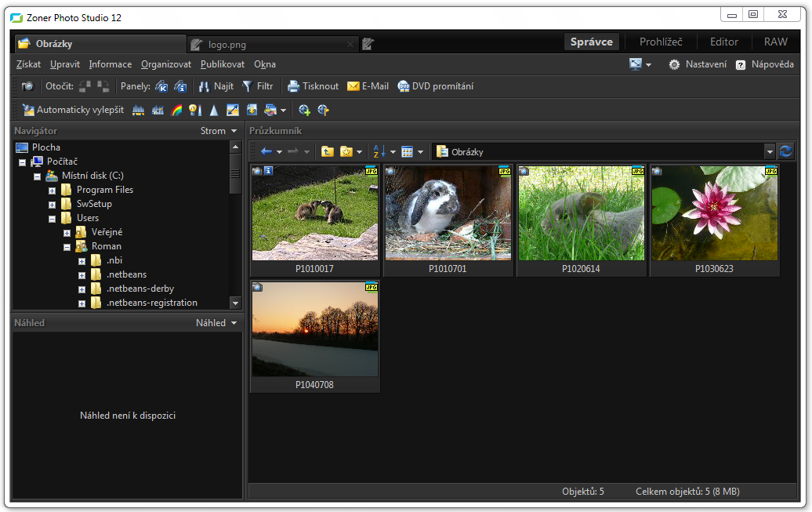Open the Nápověda help

point(765,64)
